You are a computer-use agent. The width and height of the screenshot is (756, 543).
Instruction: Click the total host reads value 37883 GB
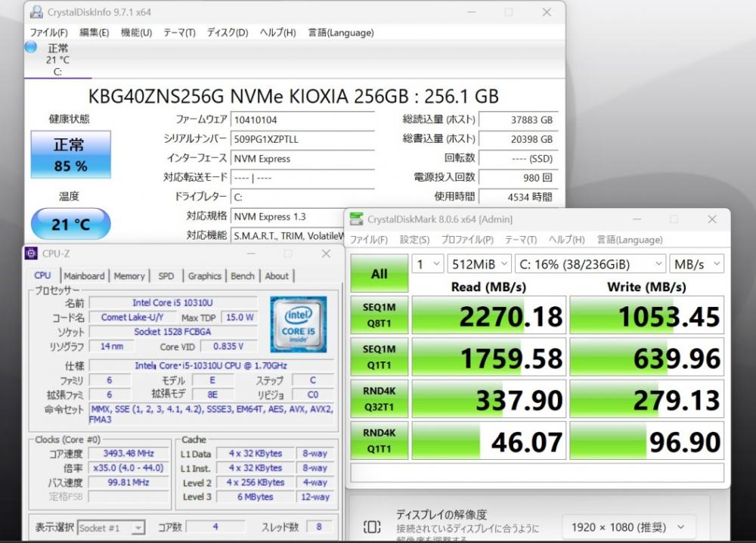click(519, 120)
